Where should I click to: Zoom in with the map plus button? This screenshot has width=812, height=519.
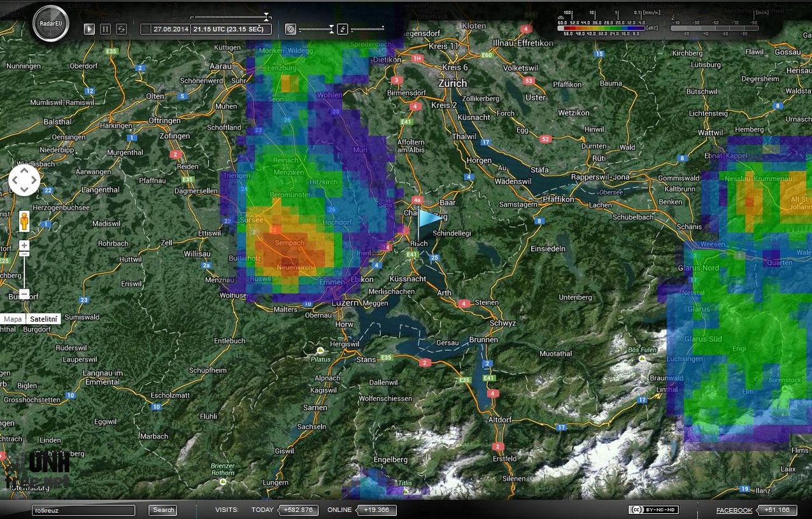tap(24, 245)
